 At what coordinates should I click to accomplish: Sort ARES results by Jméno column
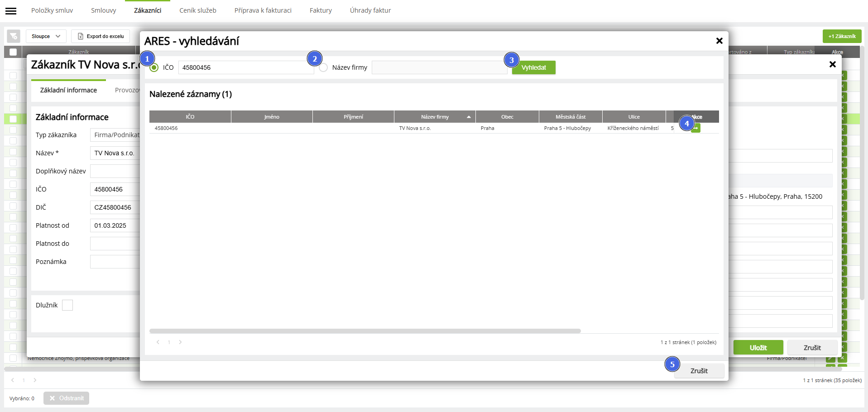point(272,117)
